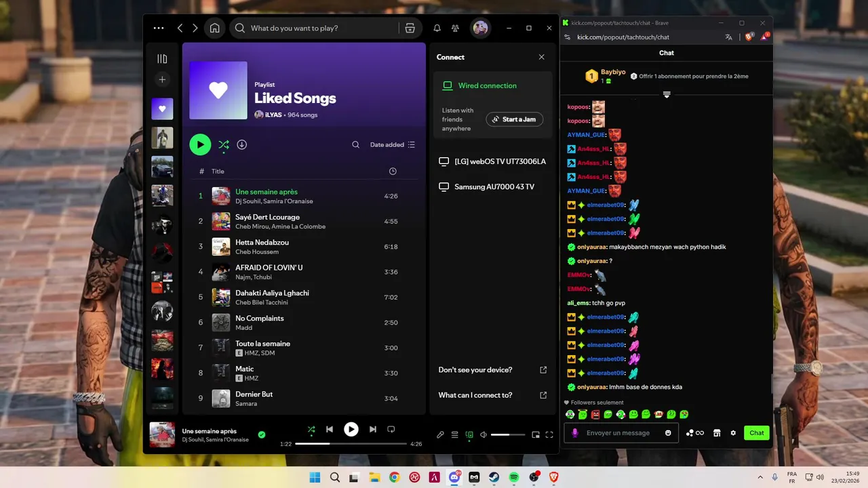Screen dimensions: 868x488
Task: Start a Jam
Action: pyautogui.click(x=515, y=119)
